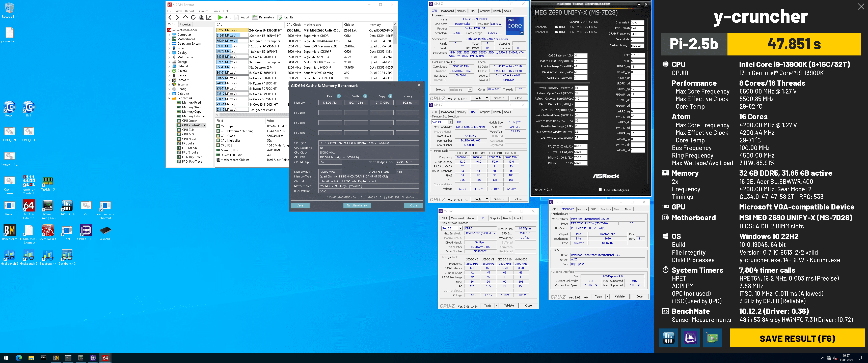Click the green Start benchmark arrow icon
This screenshot has height=363, width=868.
[x=220, y=17]
